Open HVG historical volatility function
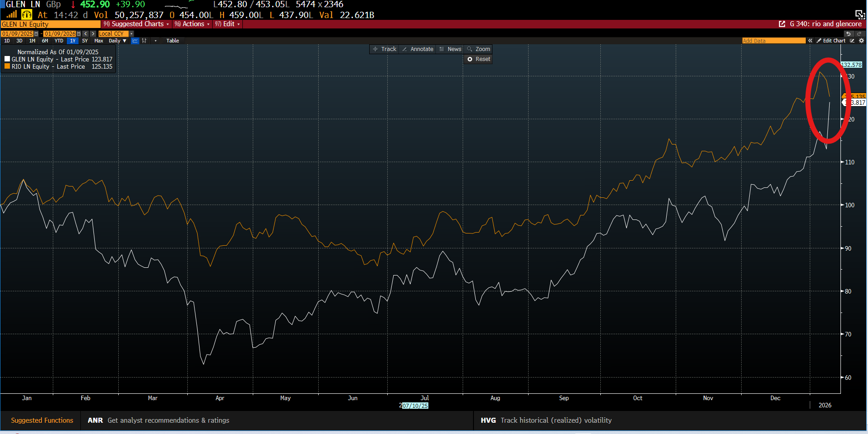 click(x=546, y=420)
